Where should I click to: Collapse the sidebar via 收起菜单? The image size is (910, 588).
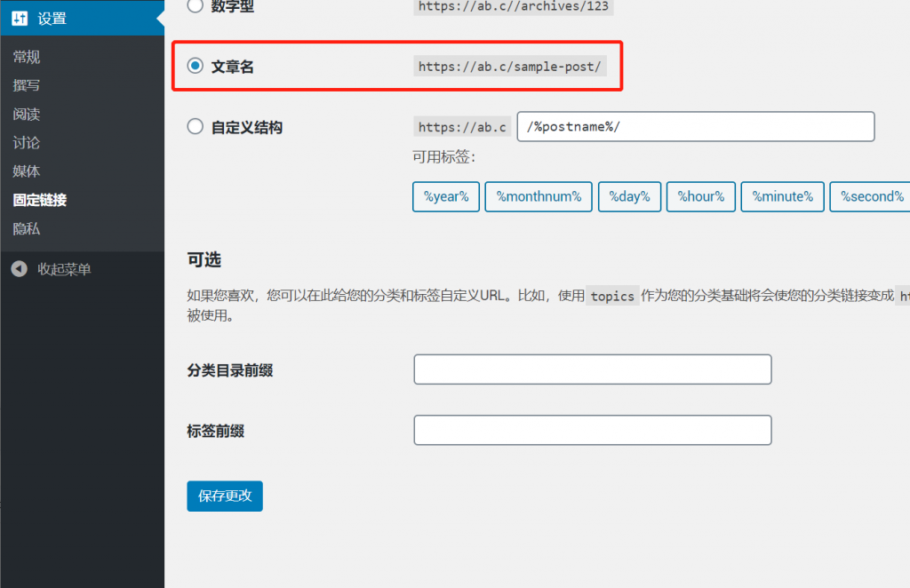tap(63, 269)
